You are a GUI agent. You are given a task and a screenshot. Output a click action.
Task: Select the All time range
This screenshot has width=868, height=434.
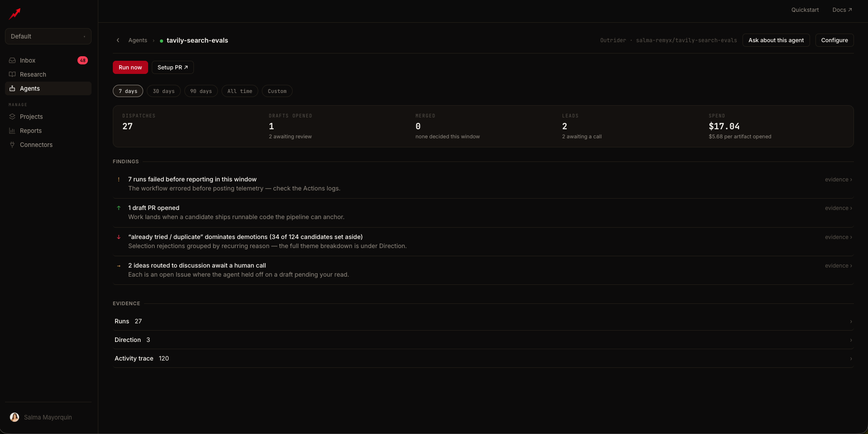click(240, 91)
